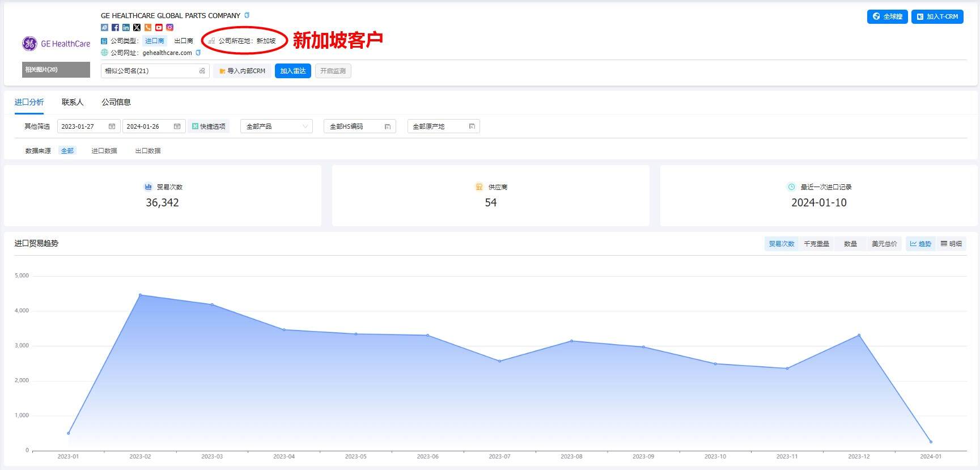This screenshot has height=470, width=980.
Task: Show chart by 美元总价 USD total
Action: click(884, 244)
